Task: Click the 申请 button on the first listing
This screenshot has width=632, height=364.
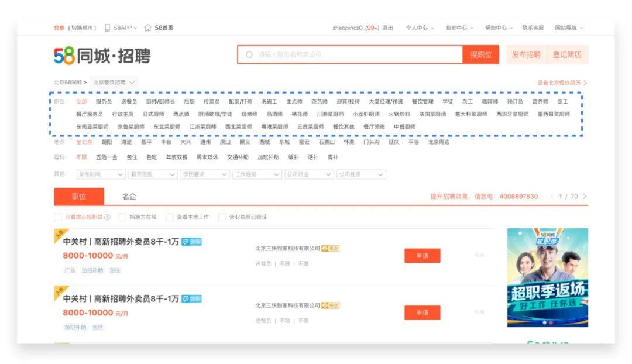Action: (423, 256)
